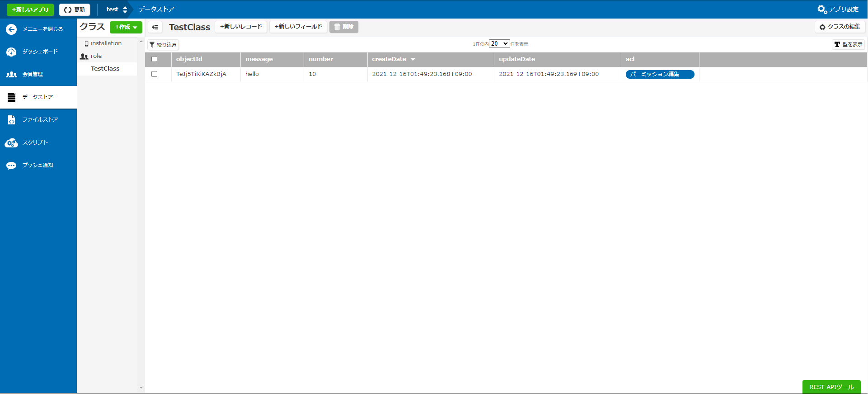Select TestClass in class list
The height and width of the screenshot is (394, 868).
pos(105,69)
